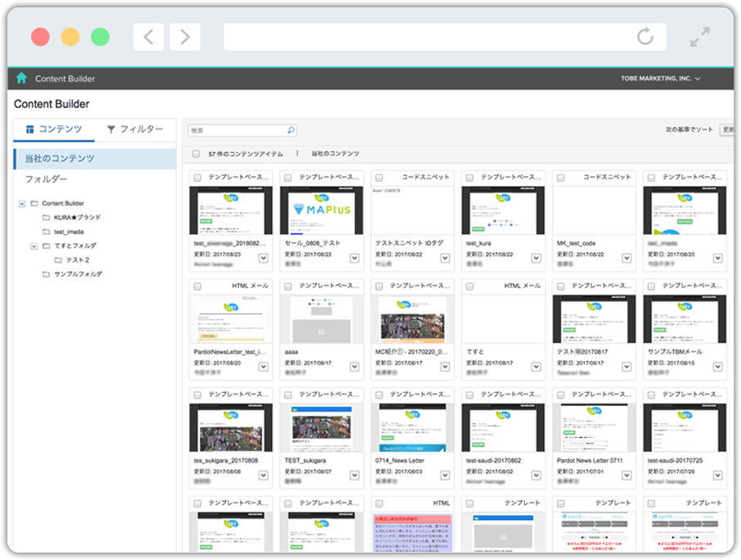Select the test_imada folder

tap(69, 232)
